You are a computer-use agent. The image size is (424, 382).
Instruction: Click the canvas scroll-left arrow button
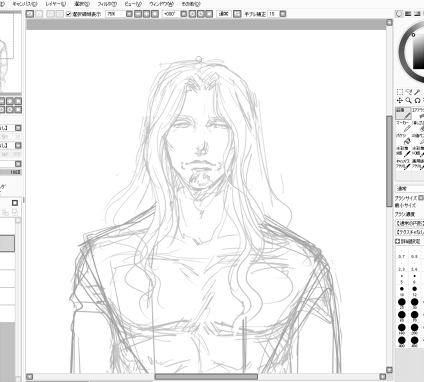pos(29,377)
